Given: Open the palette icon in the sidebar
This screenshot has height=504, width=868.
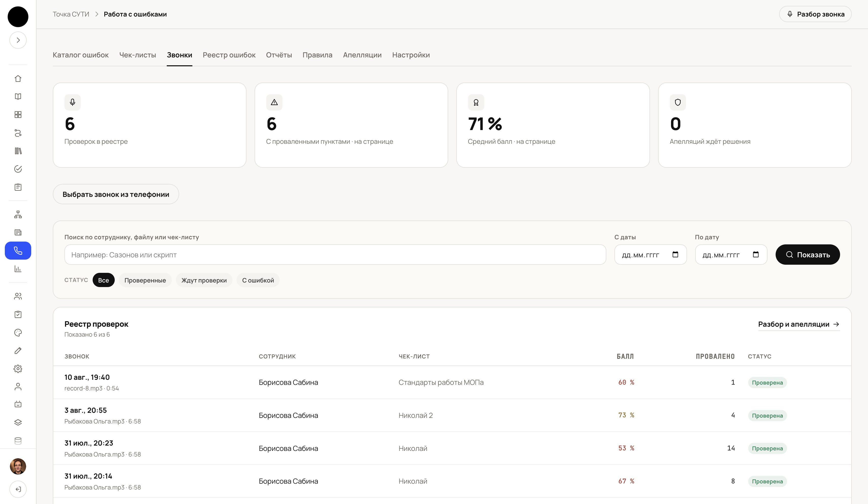Looking at the screenshot, I should coord(18,333).
